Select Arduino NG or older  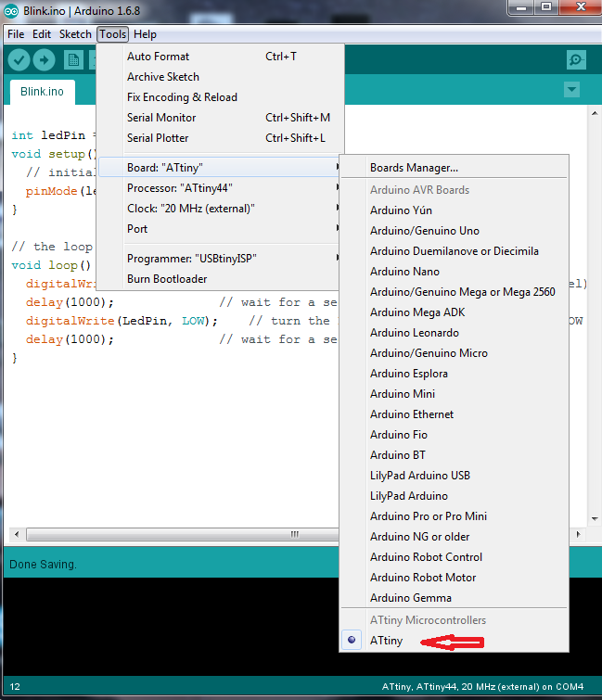coord(454,537)
